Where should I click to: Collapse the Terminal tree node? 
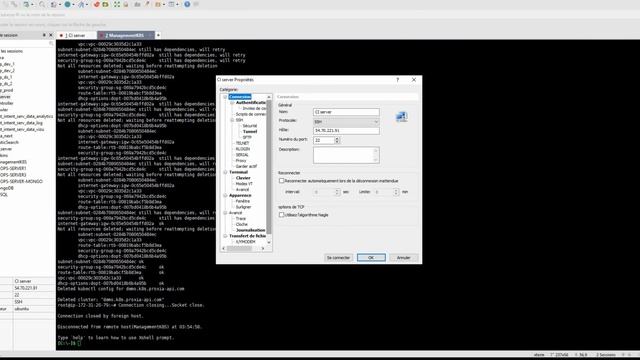pyautogui.click(x=225, y=172)
